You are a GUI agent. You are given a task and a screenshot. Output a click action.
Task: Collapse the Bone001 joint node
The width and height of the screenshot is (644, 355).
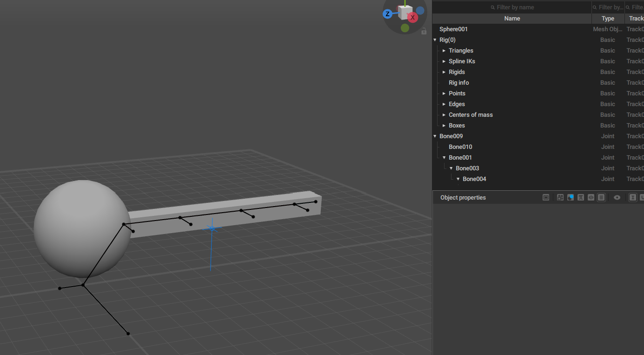pyautogui.click(x=444, y=158)
